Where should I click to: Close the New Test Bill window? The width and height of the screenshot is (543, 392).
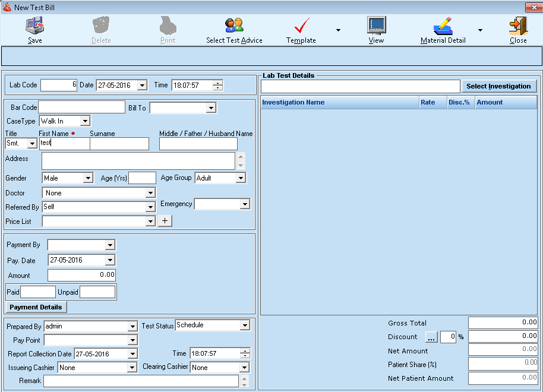click(x=533, y=7)
